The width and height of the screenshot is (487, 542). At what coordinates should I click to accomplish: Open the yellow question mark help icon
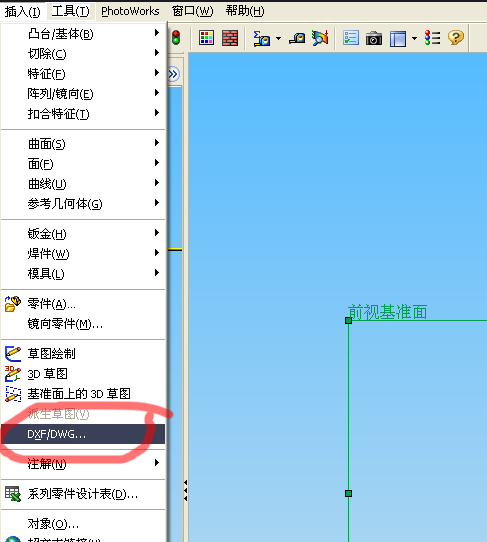[456, 37]
